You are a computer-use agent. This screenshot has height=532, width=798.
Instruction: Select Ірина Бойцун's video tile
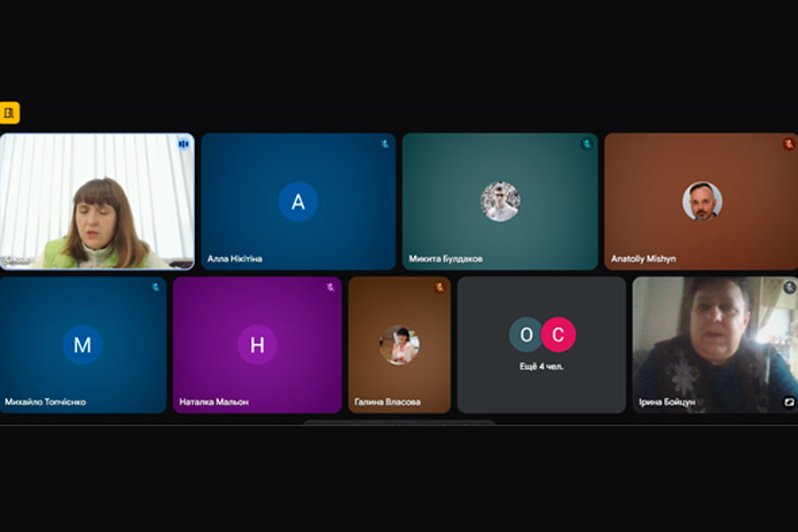click(715, 345)
